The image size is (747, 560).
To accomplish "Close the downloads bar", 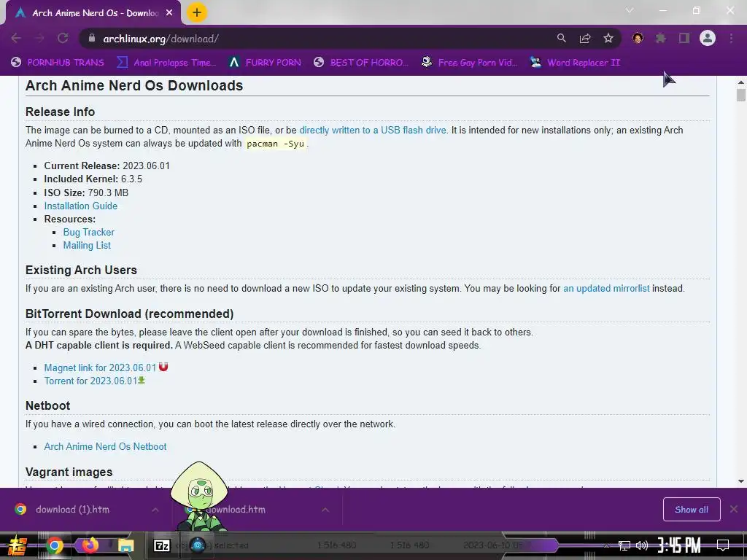I will (x=734, y=509).
